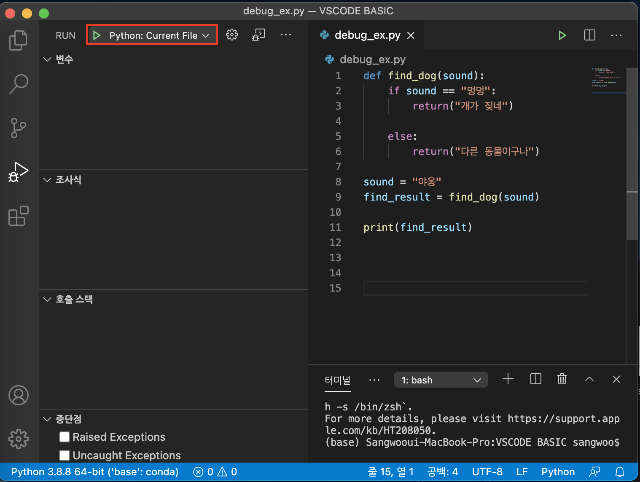Collapse the 호출 스택 section
The image size is (640, 482).
point(47,300)
